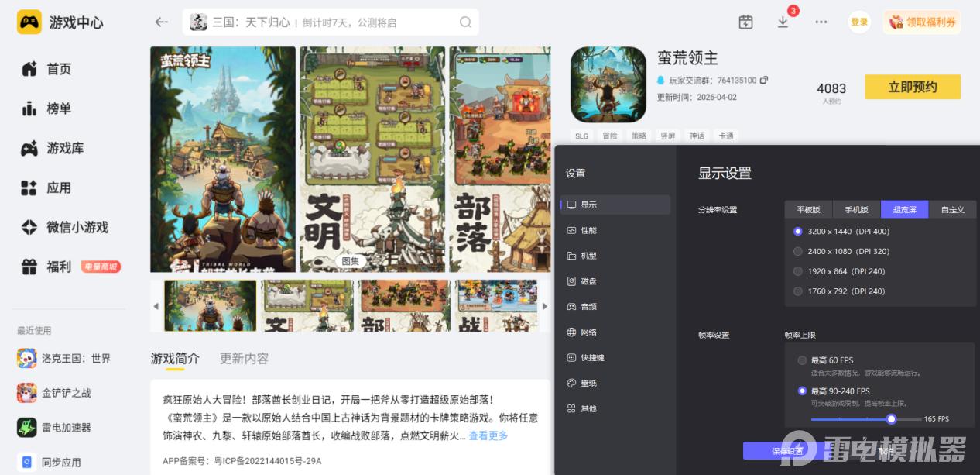Click the SLG genre tag
This screenshot has height=475, width=980.
581,136
